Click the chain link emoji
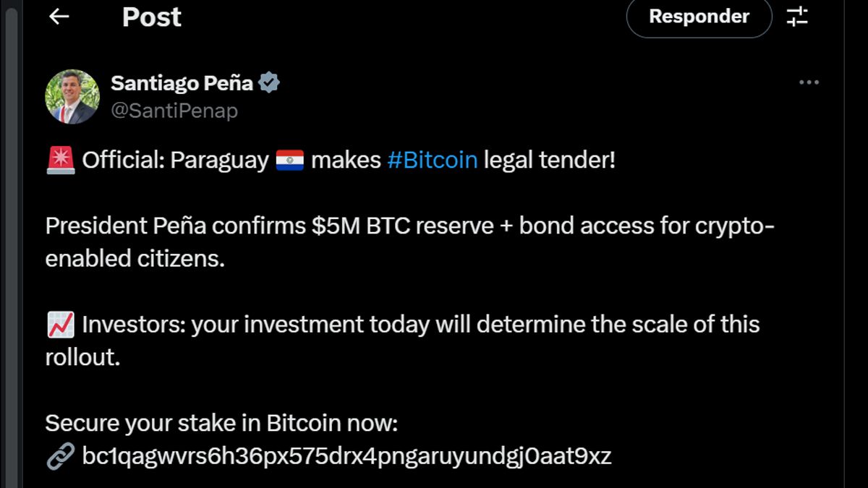This screenshot has width=868, height=488. point(60,456)
